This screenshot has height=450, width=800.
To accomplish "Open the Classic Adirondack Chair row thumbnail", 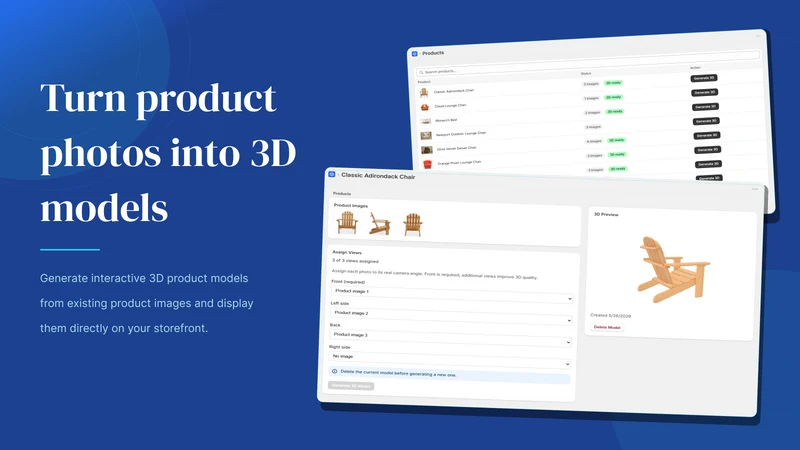I will pyautogui.click(x=423, y=93).
